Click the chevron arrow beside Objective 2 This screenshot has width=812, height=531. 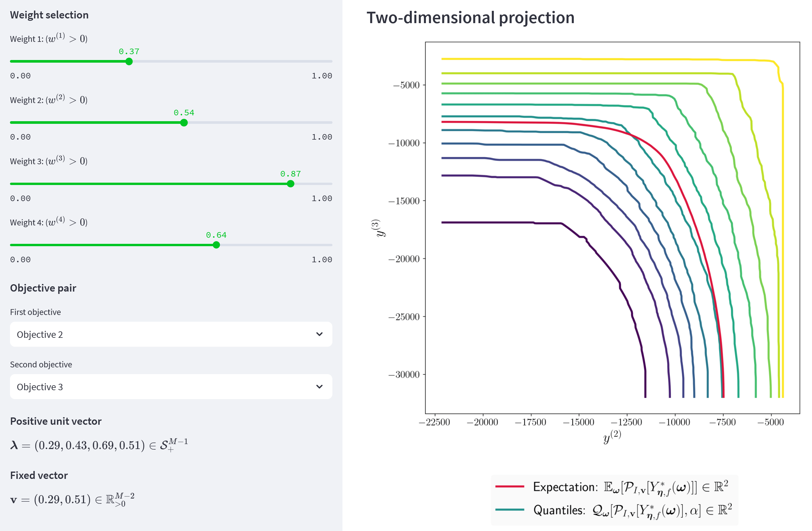[319, 334]
